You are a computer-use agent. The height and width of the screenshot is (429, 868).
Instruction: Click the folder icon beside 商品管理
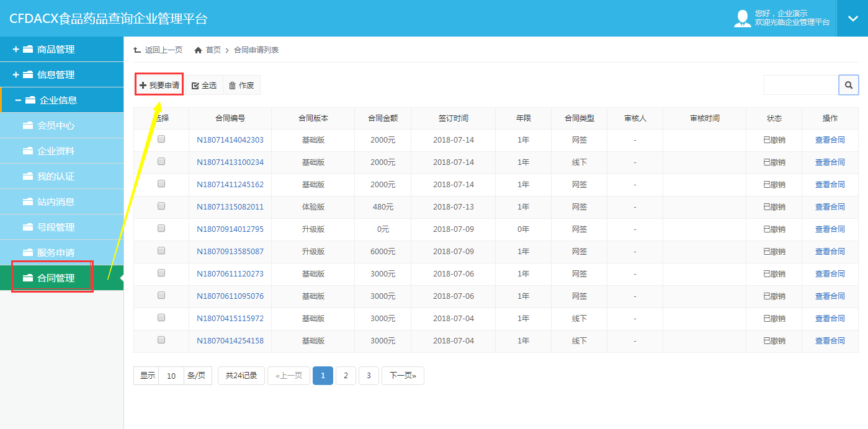coord(28,49)
